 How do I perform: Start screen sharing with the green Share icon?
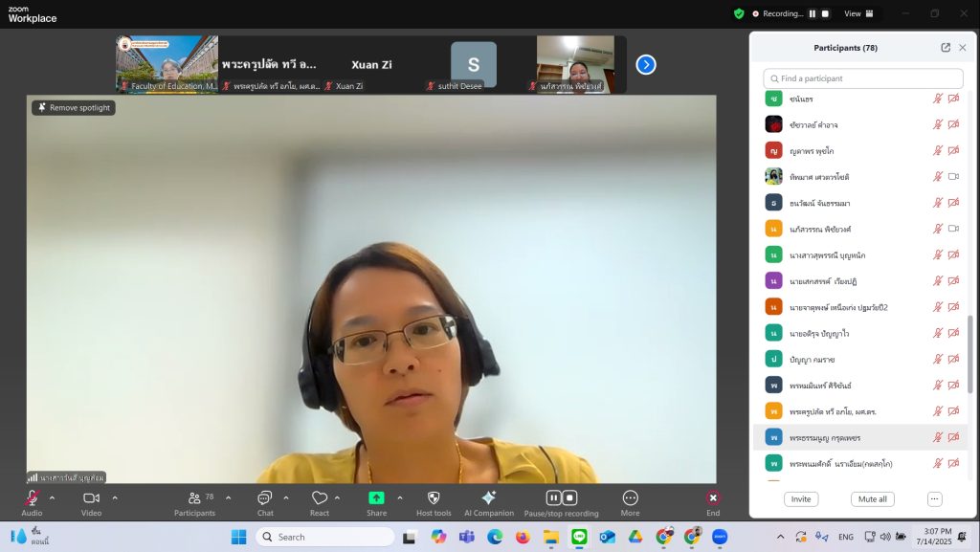tap(376, 497)
